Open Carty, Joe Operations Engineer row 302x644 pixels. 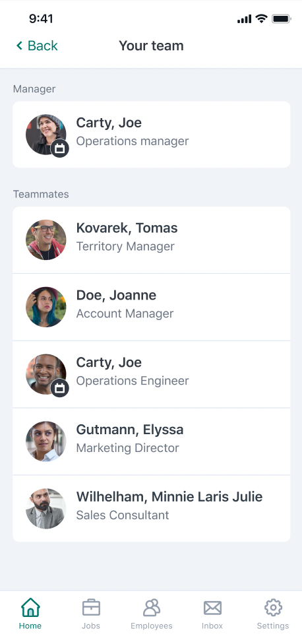[152, 374]
